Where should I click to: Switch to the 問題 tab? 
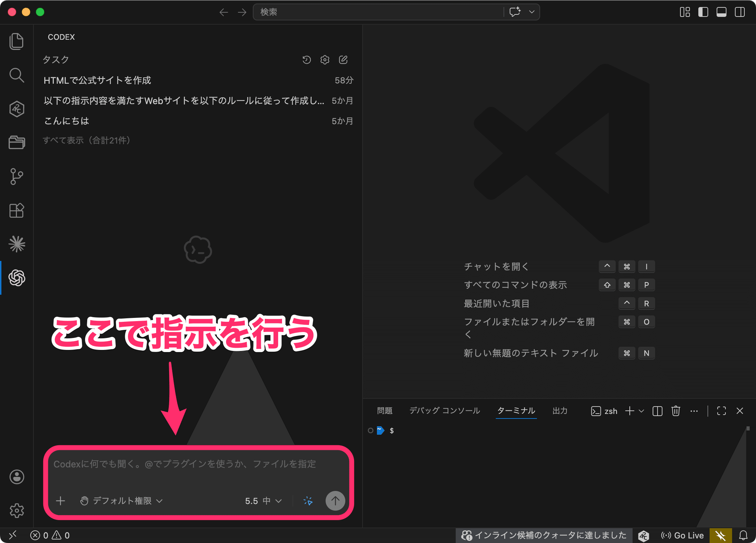point(385,411)
